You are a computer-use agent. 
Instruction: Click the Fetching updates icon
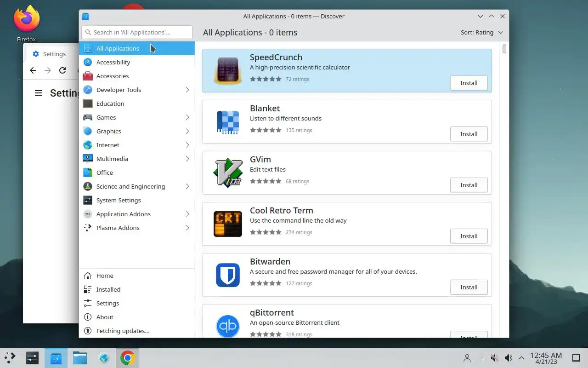pyautogui.click(x=88, y=331)
